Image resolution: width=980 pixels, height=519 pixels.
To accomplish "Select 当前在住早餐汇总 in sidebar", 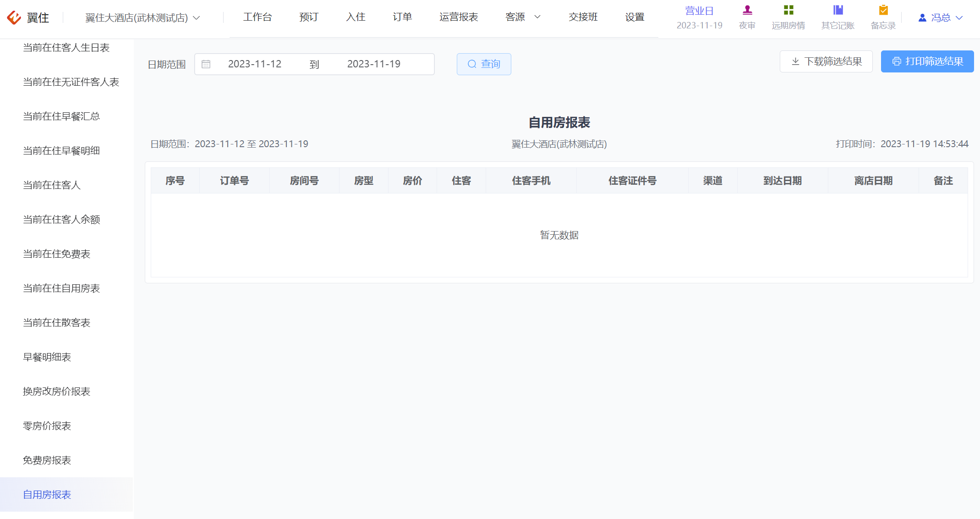I will point(66,116).
